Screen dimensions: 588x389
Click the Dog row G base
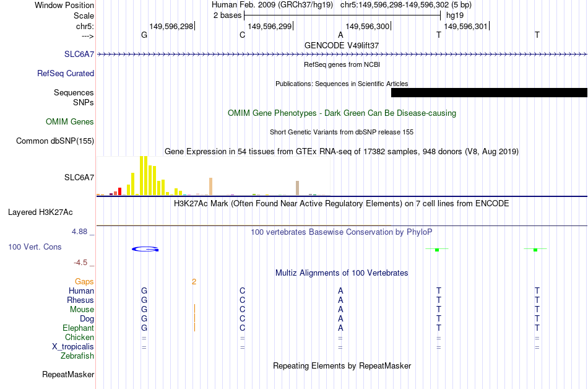(x=144, y=318)
